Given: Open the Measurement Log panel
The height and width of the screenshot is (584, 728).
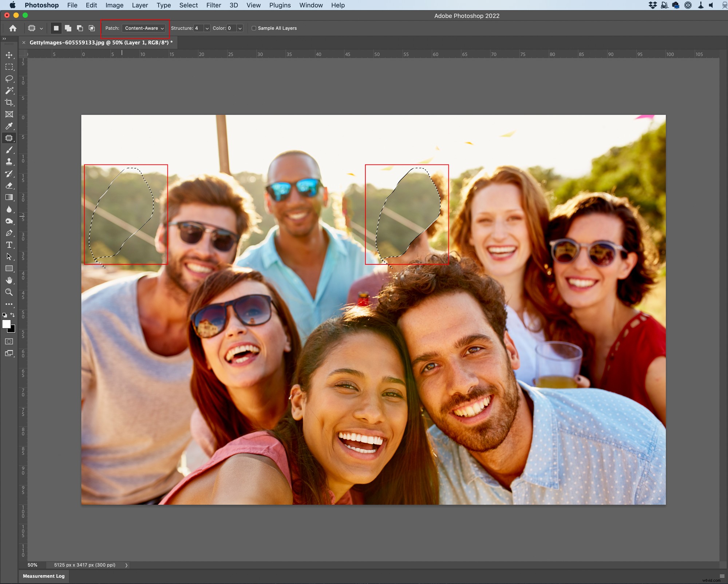Looking at the screenshot, I should point(44,576).
